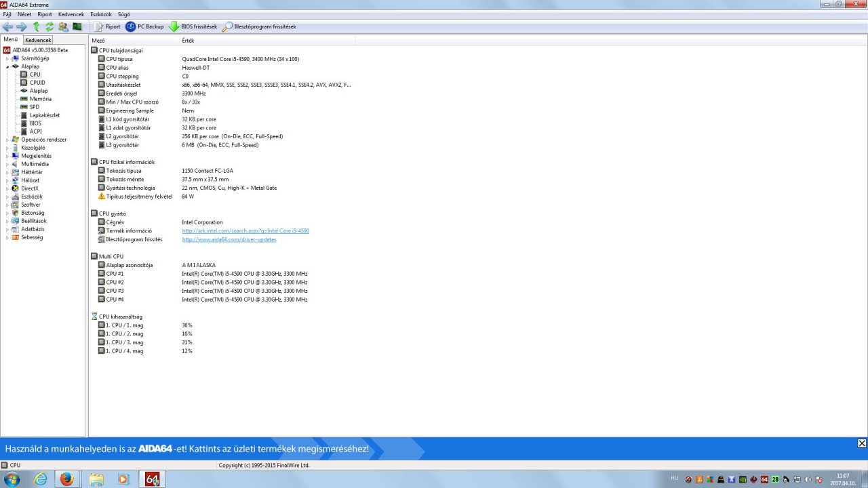Select Biztonság in the tree
Screen dimensions: 868x488
click(x=33, y=213)
